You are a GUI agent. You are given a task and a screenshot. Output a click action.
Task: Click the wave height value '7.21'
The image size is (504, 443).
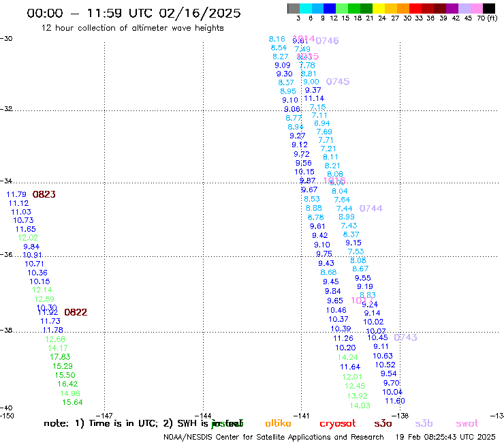click(x=328, y=149)
